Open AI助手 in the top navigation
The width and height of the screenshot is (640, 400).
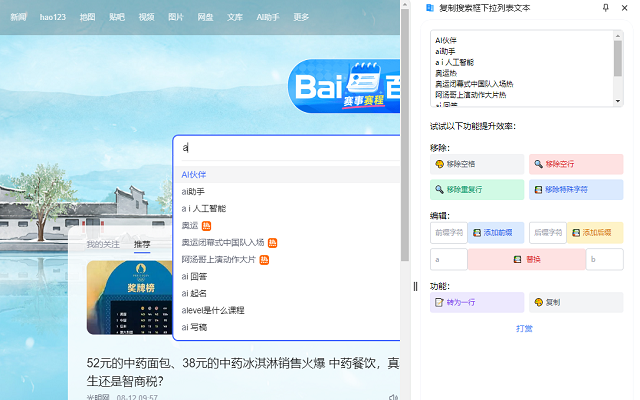(268, 17)
